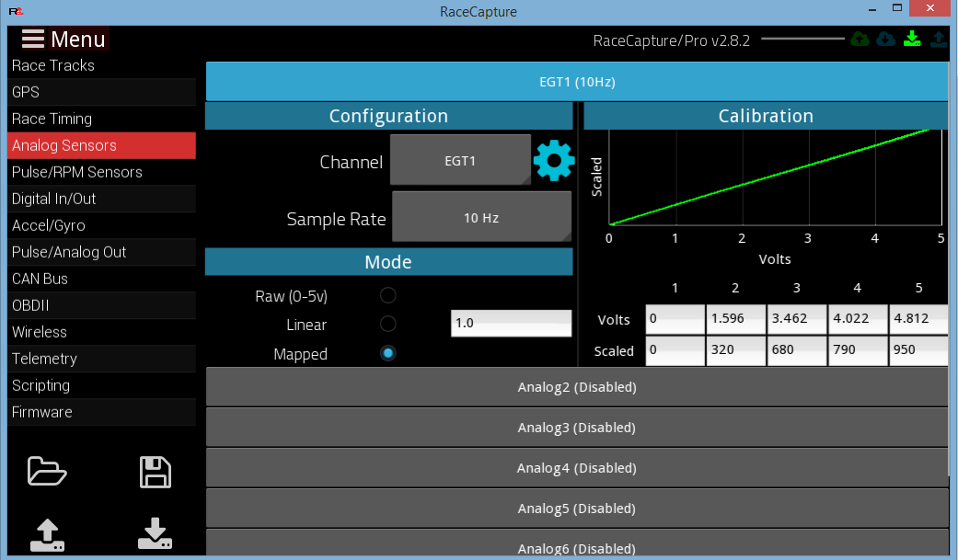Viewport: 958px width, 560px height.
Task: Open Telemetry settings
Action: coord(101,359)
